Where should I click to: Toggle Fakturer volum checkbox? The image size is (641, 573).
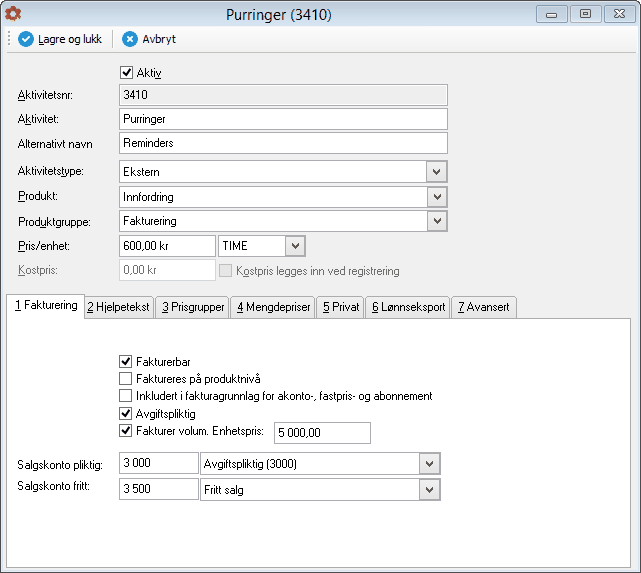tap(126, 431)
